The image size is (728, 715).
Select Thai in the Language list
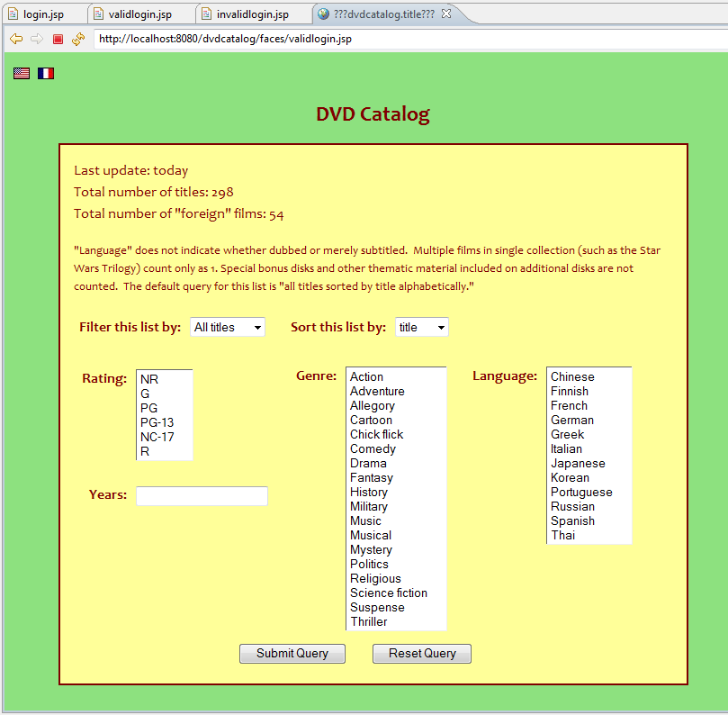click(x=589, y=535)
